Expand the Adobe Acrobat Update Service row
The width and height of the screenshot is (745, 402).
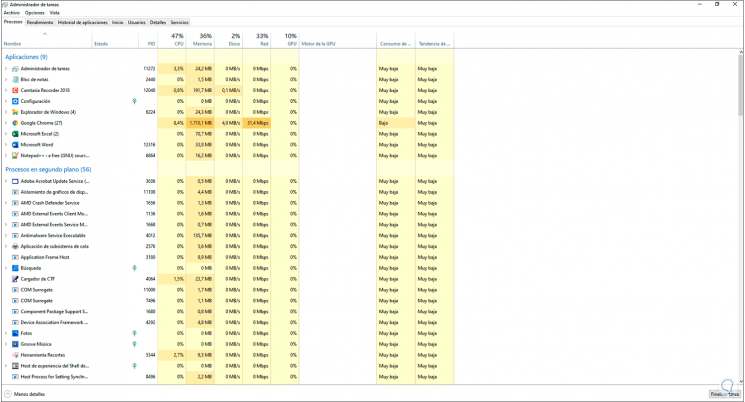coord(6,181)
